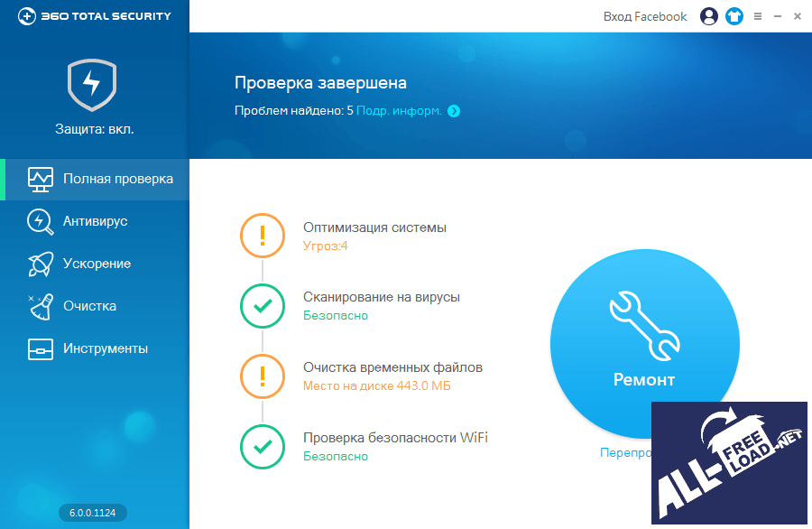Click the WiFi security green checkmark icon

tap(263, 447)
